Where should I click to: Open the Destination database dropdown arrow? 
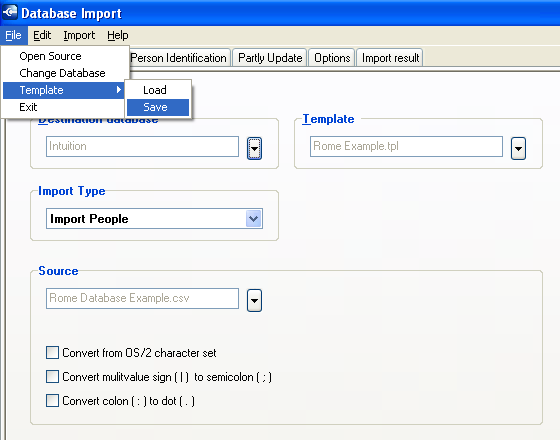pos(254,148)
